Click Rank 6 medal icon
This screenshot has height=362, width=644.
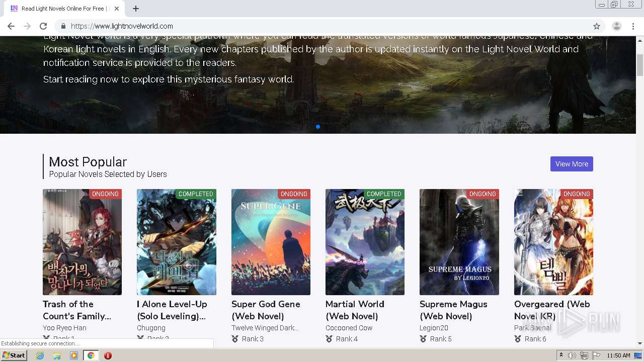point(518,339)
